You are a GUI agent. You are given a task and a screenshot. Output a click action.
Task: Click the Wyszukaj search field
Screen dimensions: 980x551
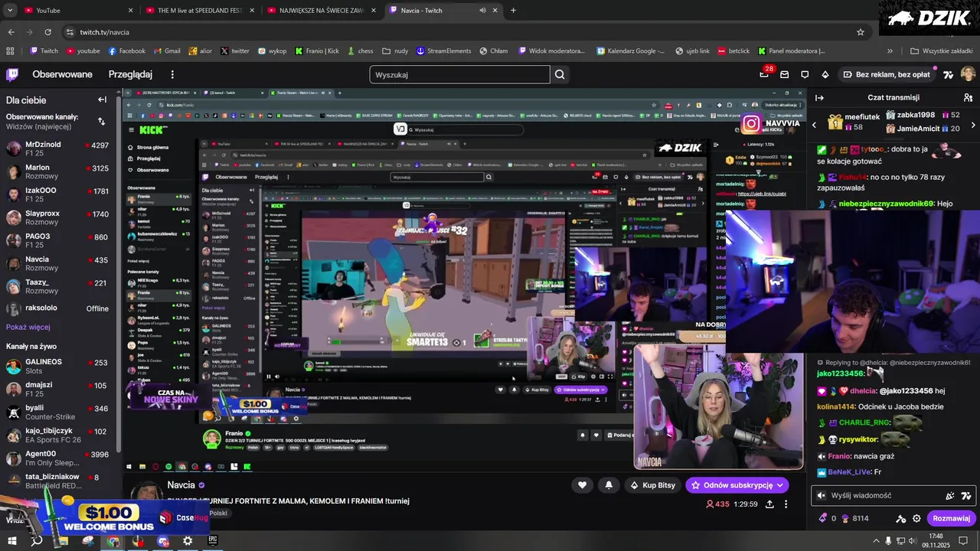click(459, 74)
